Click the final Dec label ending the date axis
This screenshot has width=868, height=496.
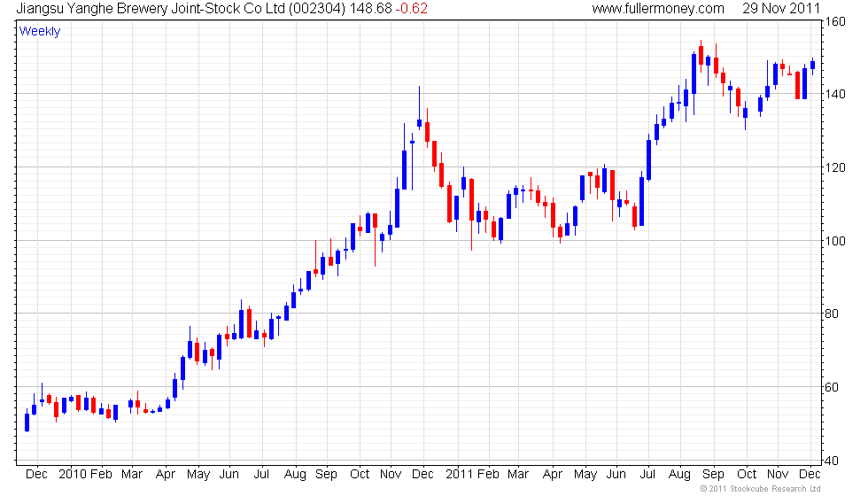click(x=810, y=475)
